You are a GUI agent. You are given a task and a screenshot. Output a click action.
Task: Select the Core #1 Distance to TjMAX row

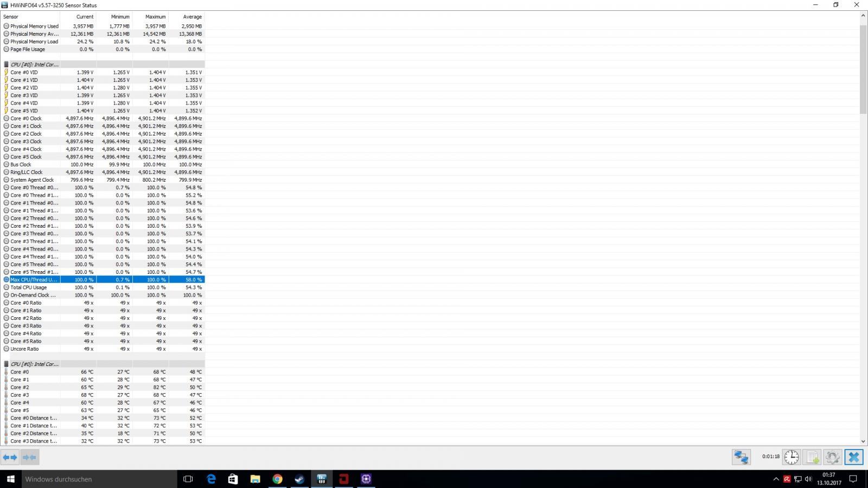pyautogui.click(x=103, y=426)
